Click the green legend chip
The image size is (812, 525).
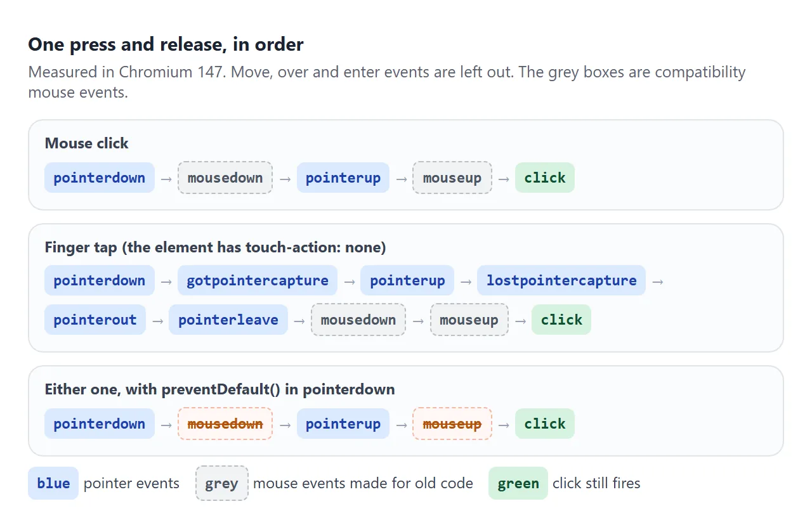click(518, 483)
